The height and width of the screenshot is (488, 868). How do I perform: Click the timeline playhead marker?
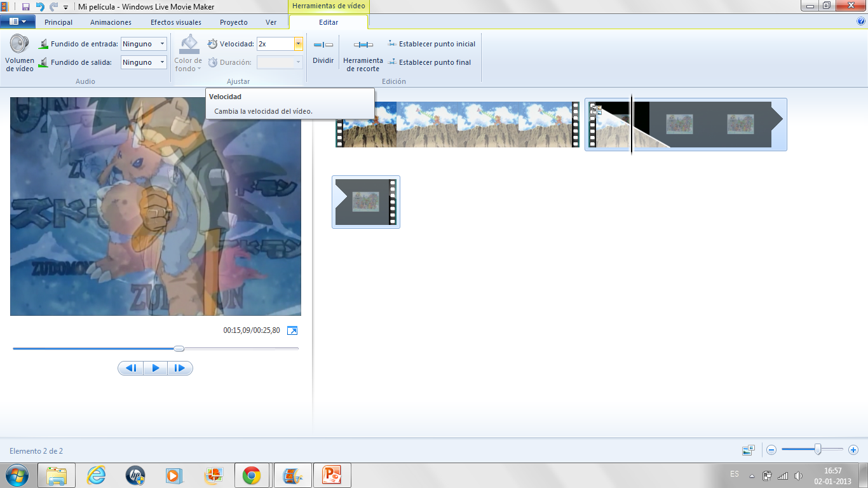click(632, 125)
